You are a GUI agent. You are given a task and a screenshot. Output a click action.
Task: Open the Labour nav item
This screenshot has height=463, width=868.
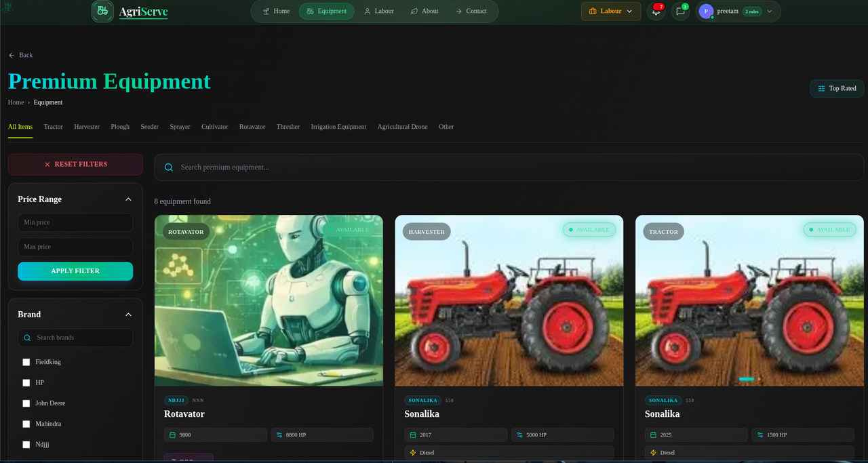[x=378, y=11]
